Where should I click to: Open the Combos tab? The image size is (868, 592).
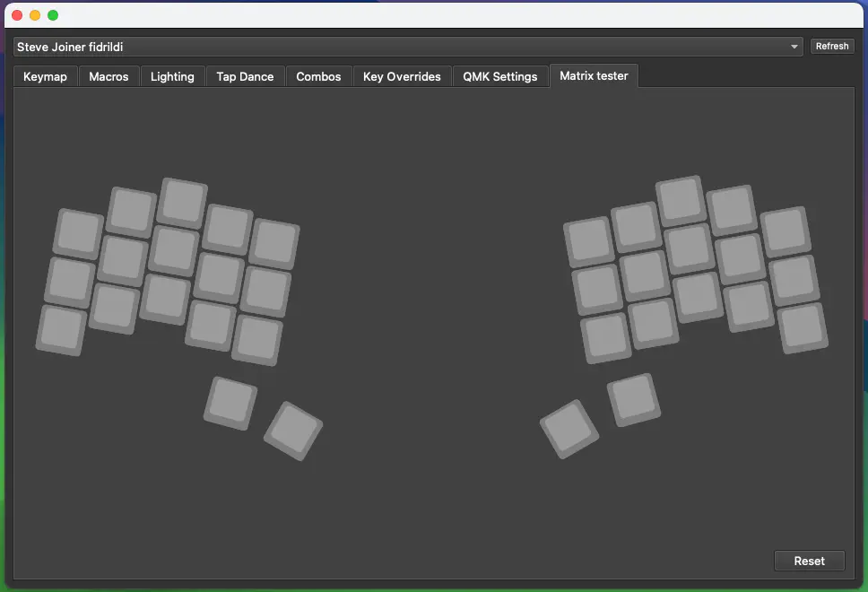318,77
